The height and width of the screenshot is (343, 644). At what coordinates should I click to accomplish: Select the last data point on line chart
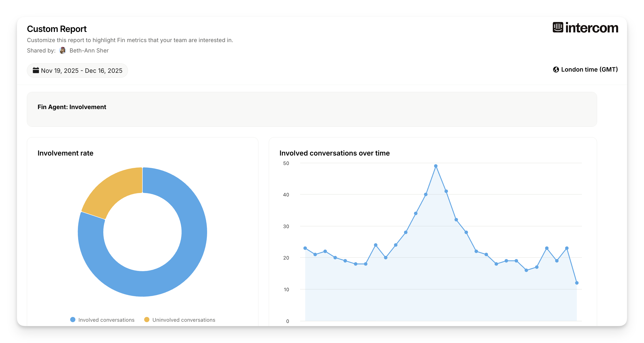[577, 283]
